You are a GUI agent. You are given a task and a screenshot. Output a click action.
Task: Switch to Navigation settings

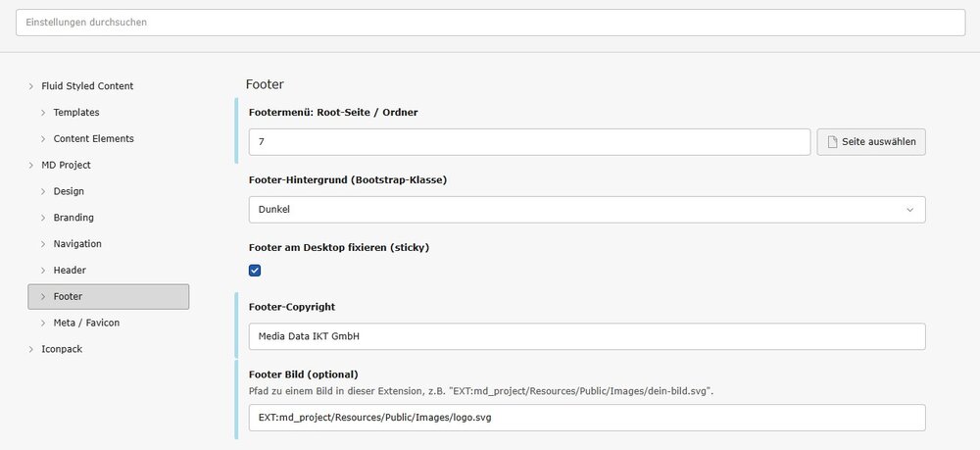(x=77, y=244)
